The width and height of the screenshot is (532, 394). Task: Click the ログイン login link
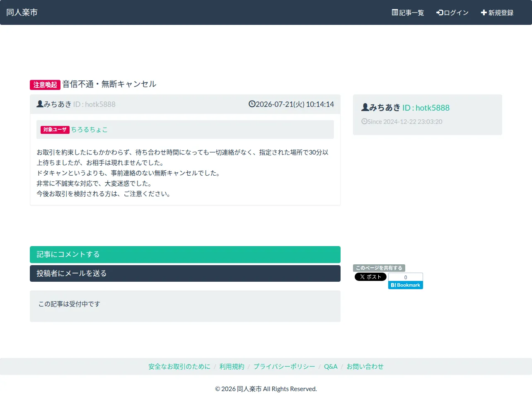pyautogui.click(x=452, y=12)
